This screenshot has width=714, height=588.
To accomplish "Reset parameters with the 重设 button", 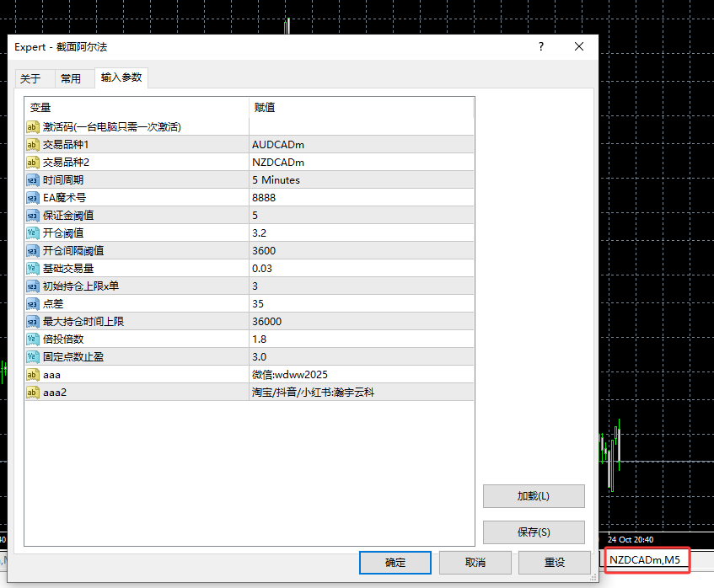I will 555,562.
